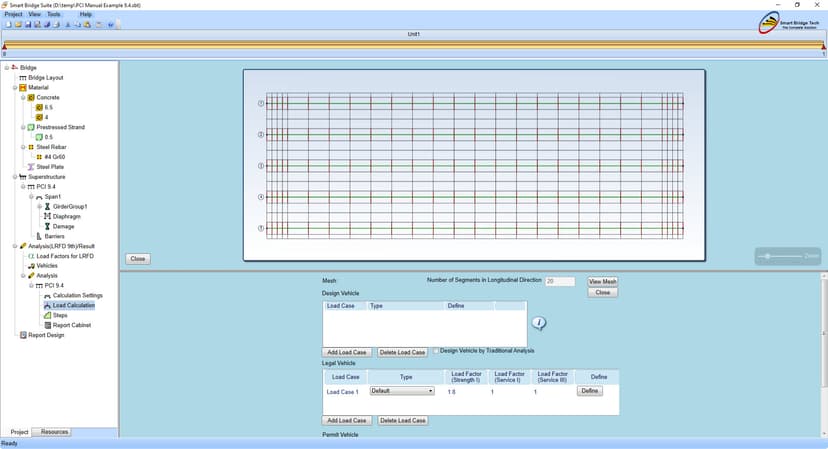
Task: Select concrete 6.5 item icon
Action: (39, 107)
